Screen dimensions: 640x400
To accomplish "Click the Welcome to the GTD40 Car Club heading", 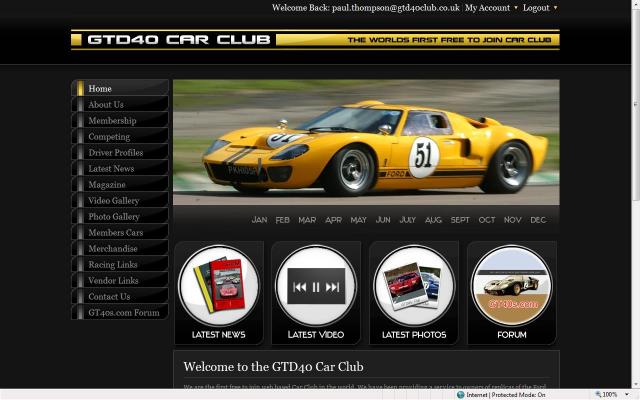I will pos(273,367).
